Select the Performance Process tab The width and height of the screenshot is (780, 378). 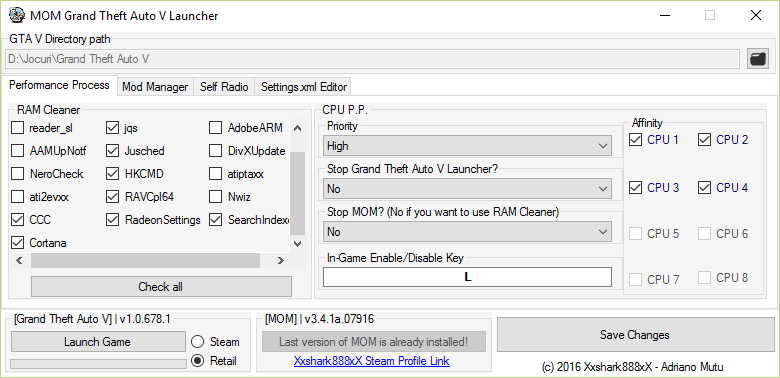tap(59, 85)
